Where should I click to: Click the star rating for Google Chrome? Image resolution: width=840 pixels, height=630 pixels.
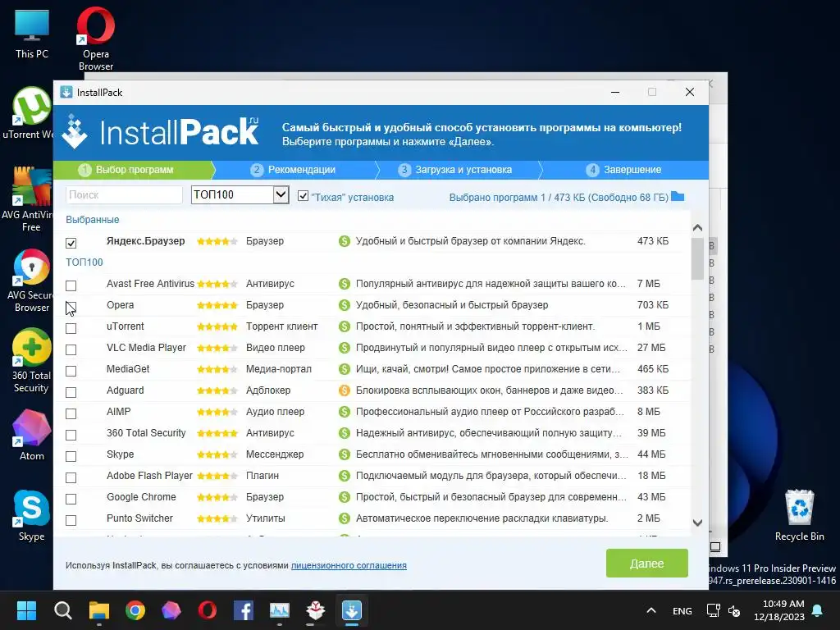coord(217,497)
